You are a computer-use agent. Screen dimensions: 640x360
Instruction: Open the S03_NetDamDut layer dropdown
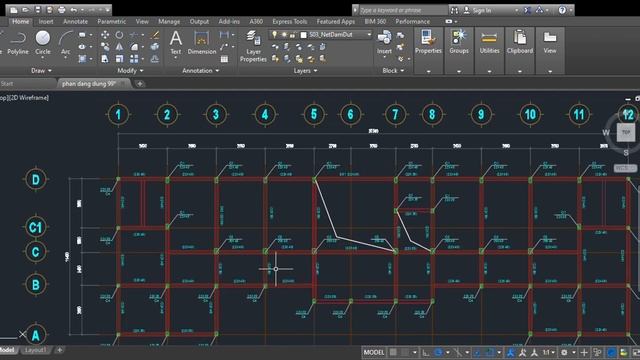click(369, 35)
